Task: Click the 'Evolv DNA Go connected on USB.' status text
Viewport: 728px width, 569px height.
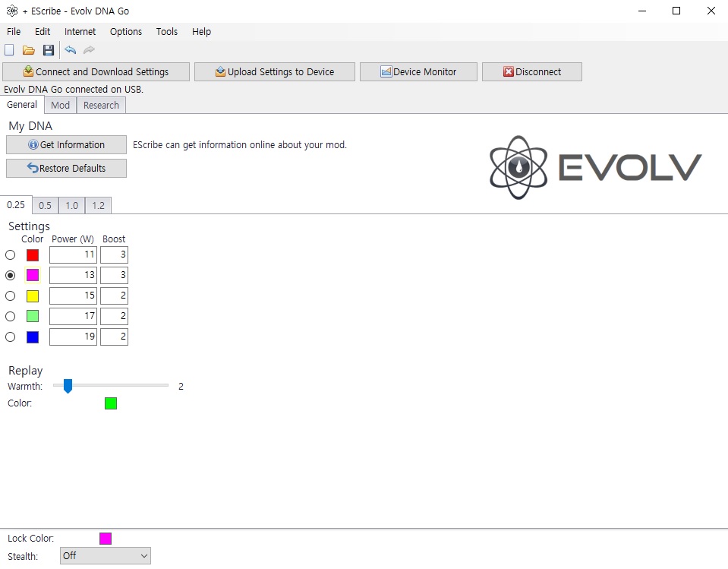Action: (74, 89)
